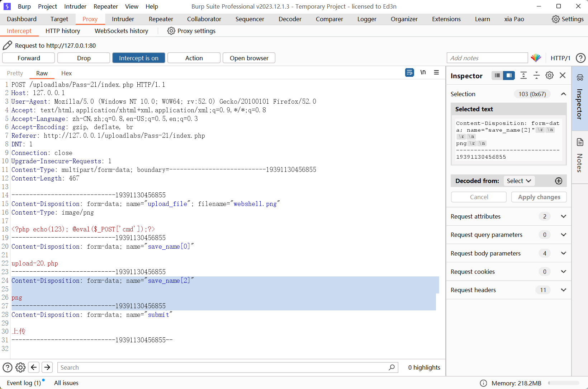Open the editor hamburger menu
Viewport: 588px width, 389px height.
click(x=436, y=72)
